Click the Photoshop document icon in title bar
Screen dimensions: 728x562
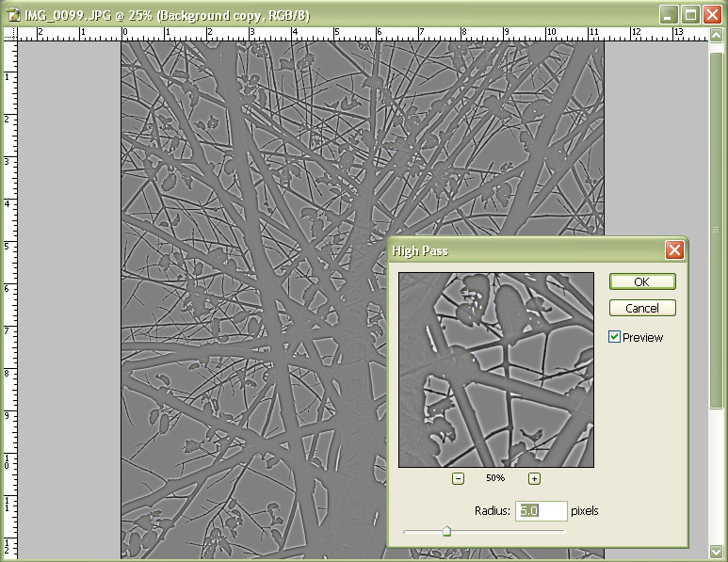pyautogui.click(x=13, y=15)
